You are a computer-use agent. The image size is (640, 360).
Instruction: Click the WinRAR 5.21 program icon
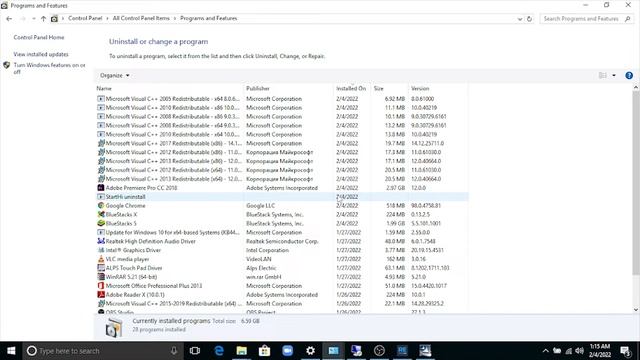101,277
